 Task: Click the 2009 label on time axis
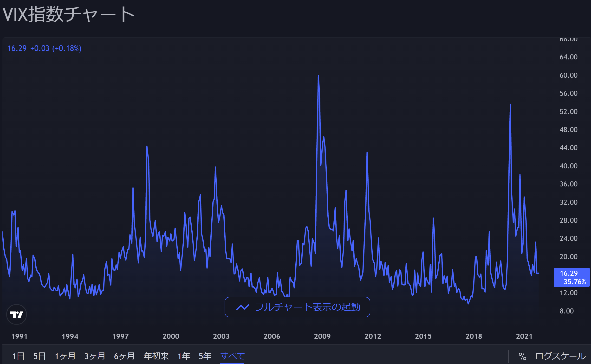pos(322,336)
